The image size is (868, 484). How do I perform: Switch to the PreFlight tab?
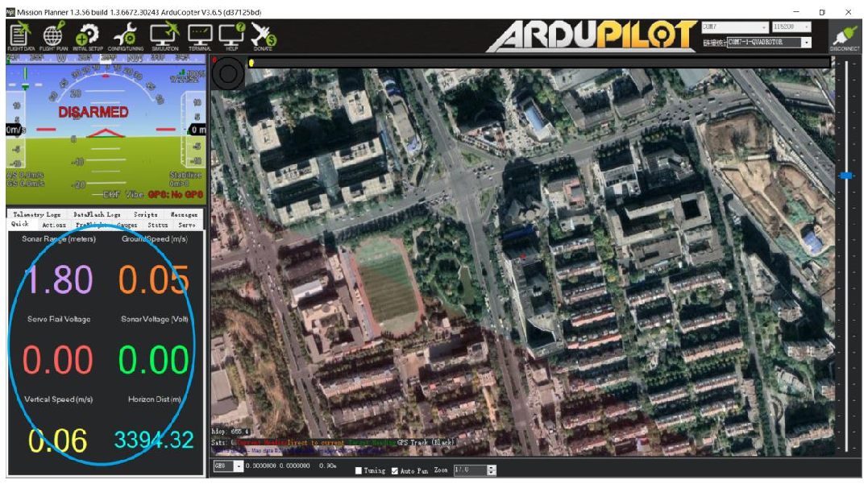92,225
